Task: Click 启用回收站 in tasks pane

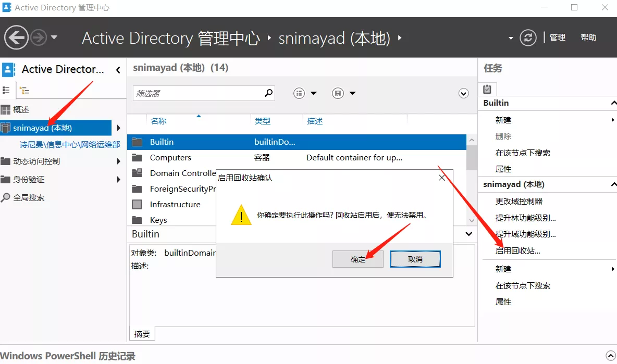Action: click(517, 250)
